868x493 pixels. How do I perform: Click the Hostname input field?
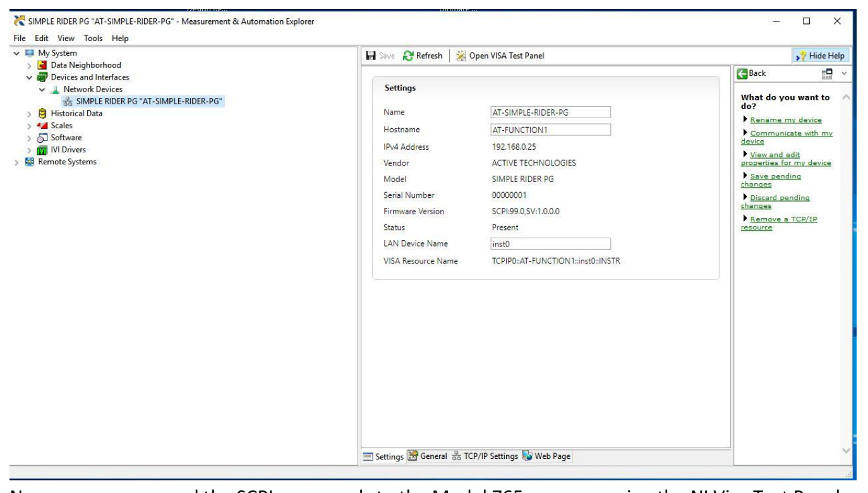[x=551, y=130]
